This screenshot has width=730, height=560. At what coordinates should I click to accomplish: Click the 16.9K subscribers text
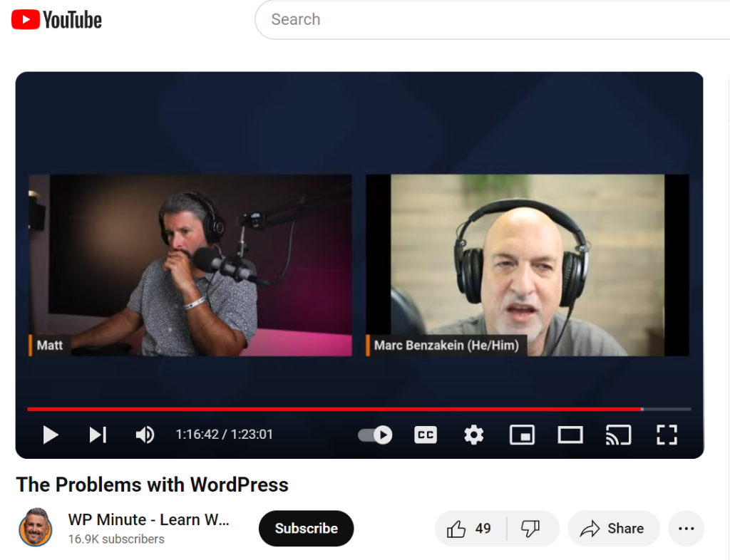(116, 539)
